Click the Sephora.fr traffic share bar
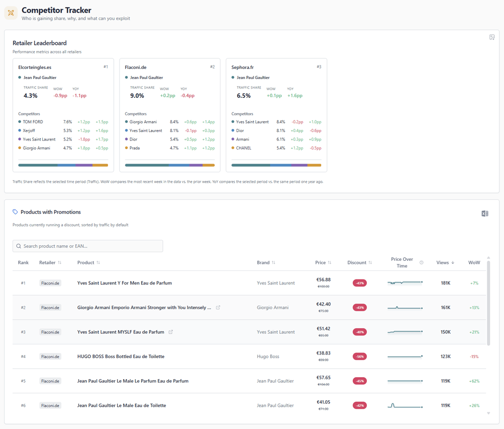The image size is (504, 429). pos(276,165)
